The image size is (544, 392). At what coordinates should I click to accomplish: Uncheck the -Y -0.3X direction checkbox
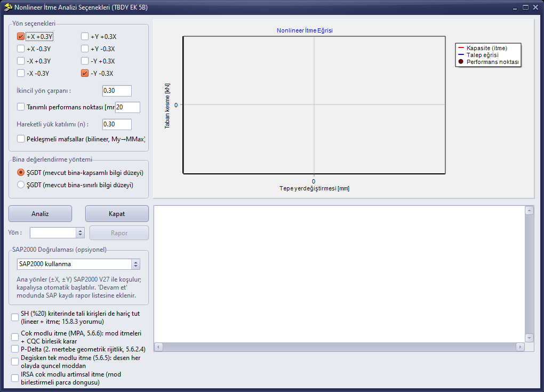click(x=85, y=73)
